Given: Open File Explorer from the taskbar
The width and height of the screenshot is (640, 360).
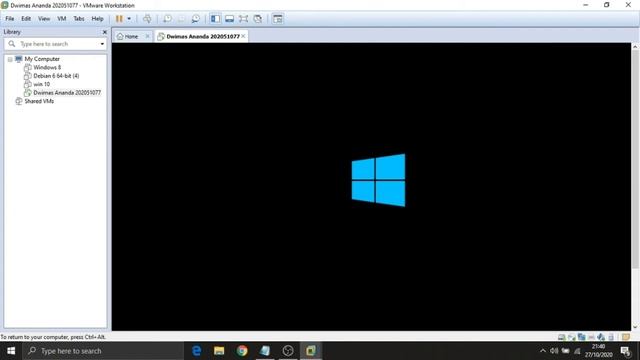Looking at the screenshot, I should (219, 351).
